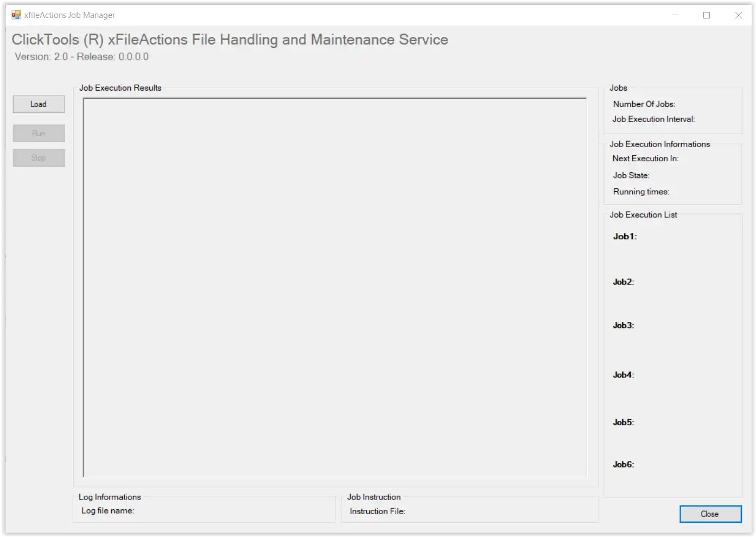This screenshot has width=756, height=537.
Task: Click the 'Job Execution List' group title
Action: pyautogui.click(x=643, y=215)
